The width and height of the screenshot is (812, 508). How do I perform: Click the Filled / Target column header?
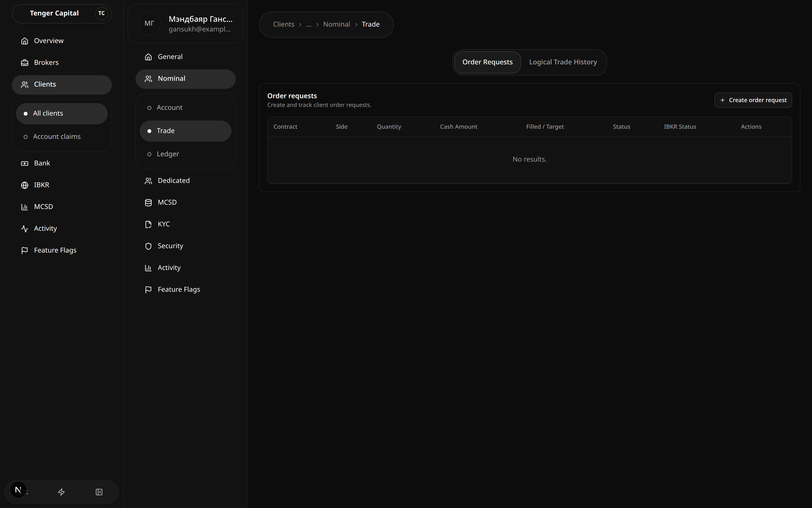[x=545, y=127]
